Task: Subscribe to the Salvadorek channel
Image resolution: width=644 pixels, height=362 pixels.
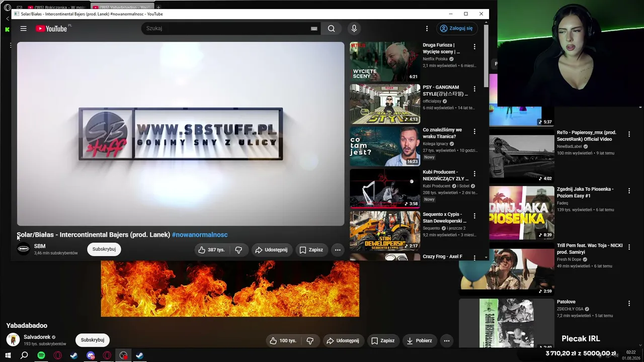Action: click(93, 340)
